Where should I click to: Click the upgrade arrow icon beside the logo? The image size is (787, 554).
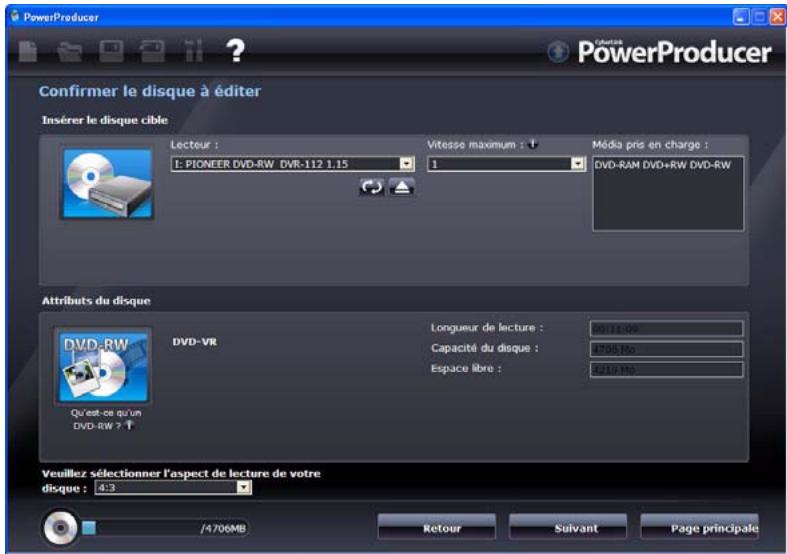(x=558, y=52)
